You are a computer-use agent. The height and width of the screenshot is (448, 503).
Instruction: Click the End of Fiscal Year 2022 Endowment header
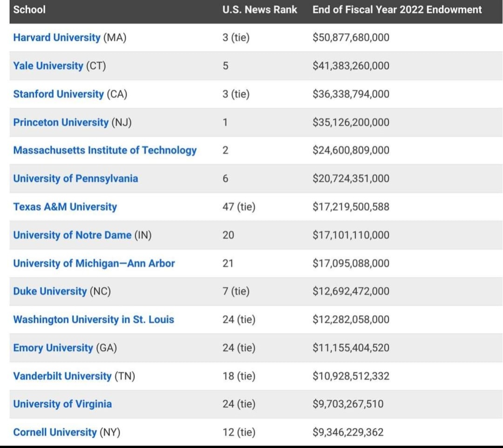pyautogui.click(x=397, y=10)
